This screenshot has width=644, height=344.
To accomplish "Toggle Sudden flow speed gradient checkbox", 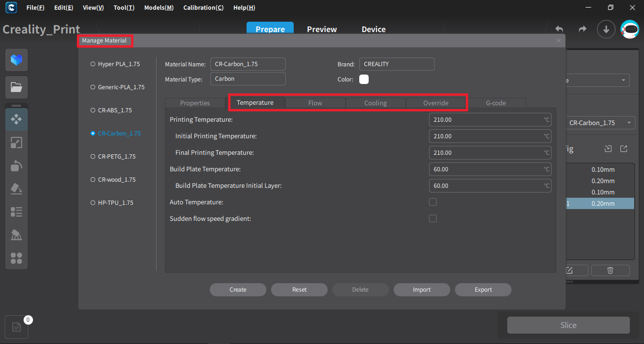I will coord(433,218).
